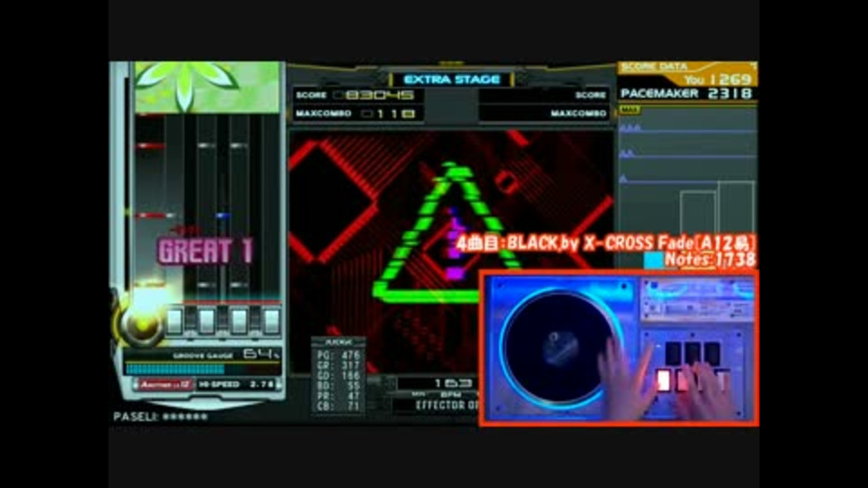Screen dimensions: 868x488
Task: Click the CB: 71 judge row
Action: tap(338, 406)
